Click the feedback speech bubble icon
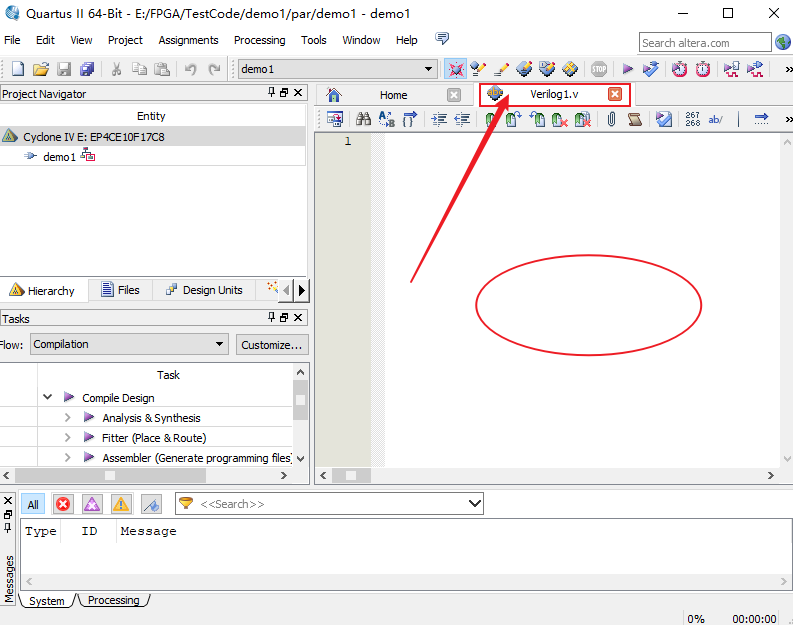The image size is (793, 625). pos(442,38)
